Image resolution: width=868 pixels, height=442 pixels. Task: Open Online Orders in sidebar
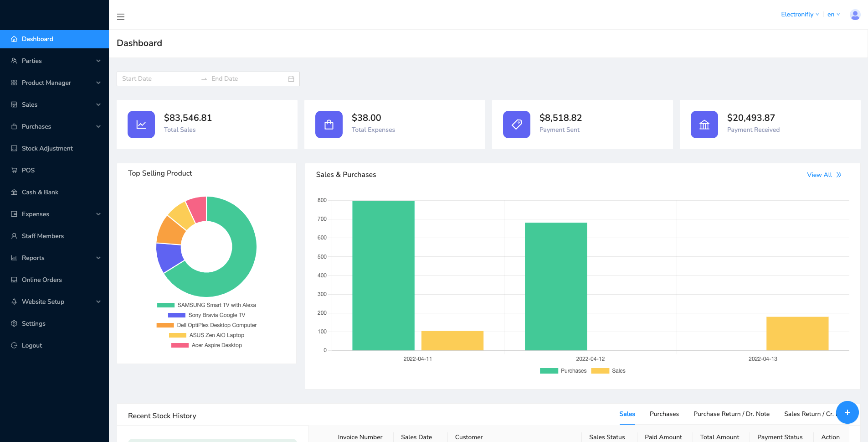click(55, 280)
